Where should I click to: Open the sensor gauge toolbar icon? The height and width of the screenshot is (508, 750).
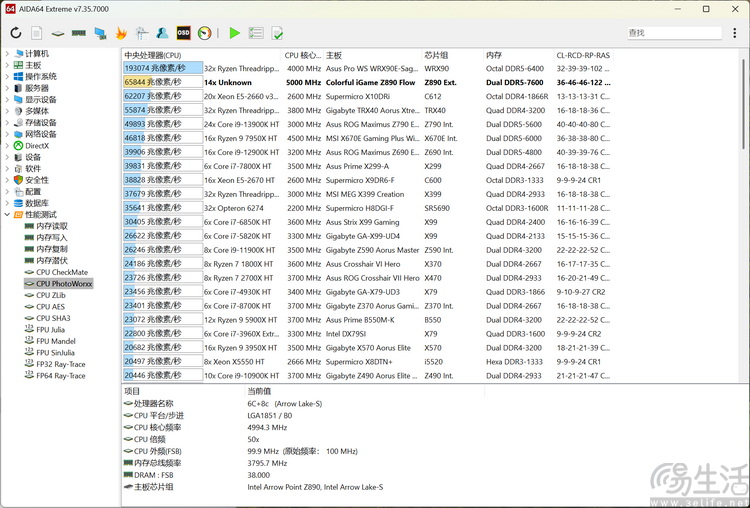(x=205, y=33)
